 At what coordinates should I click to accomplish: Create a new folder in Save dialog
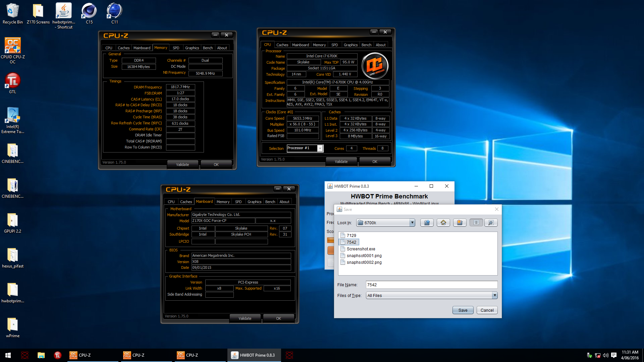pos(460,223)
